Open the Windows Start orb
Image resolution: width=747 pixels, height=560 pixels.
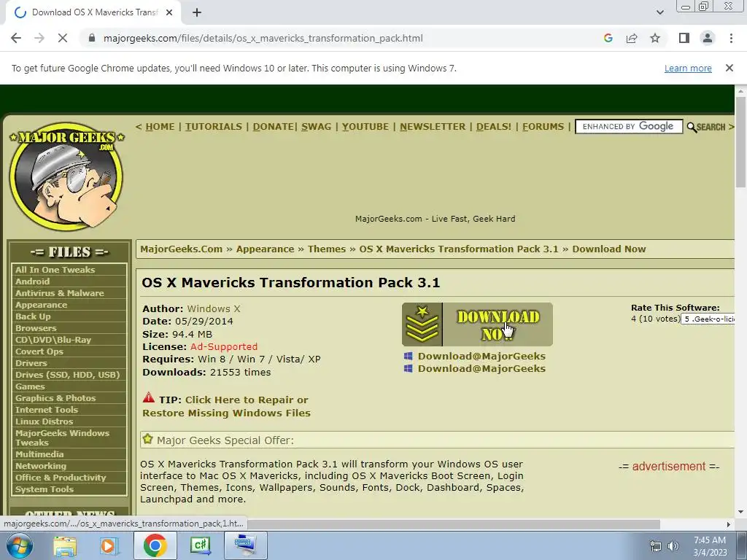pyautogui.click(x=20, y=545)
